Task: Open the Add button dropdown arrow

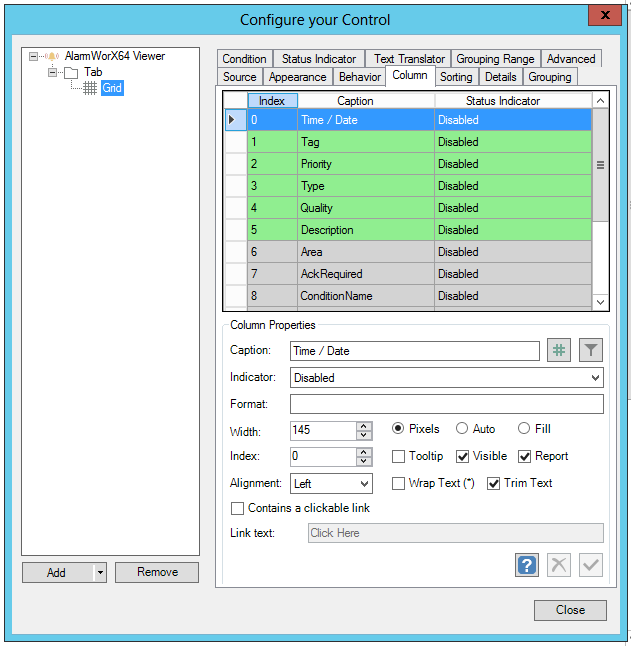Action: click(x=100, y=573)
